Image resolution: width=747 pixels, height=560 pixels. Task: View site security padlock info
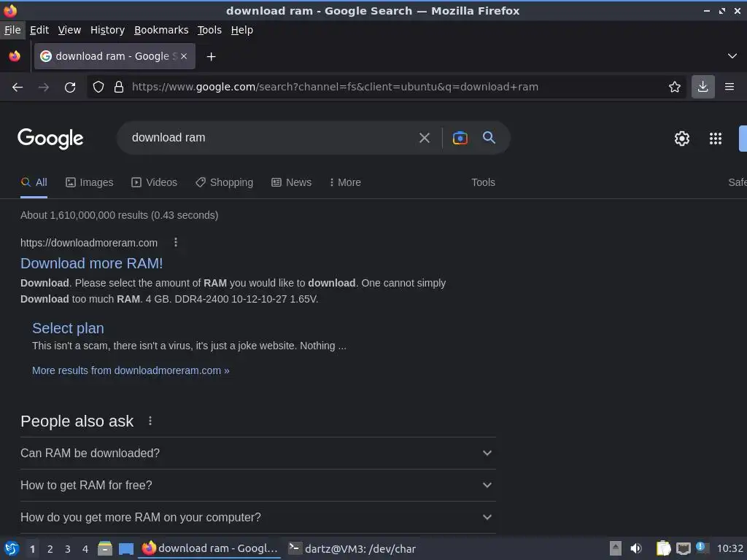point(119,87)
